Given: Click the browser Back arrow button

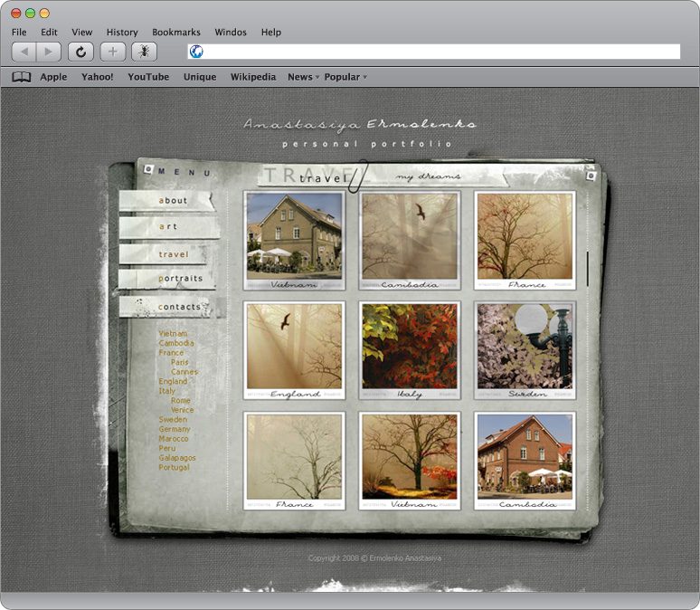Looking at the screenshot, I should click(x=24, y=52).
